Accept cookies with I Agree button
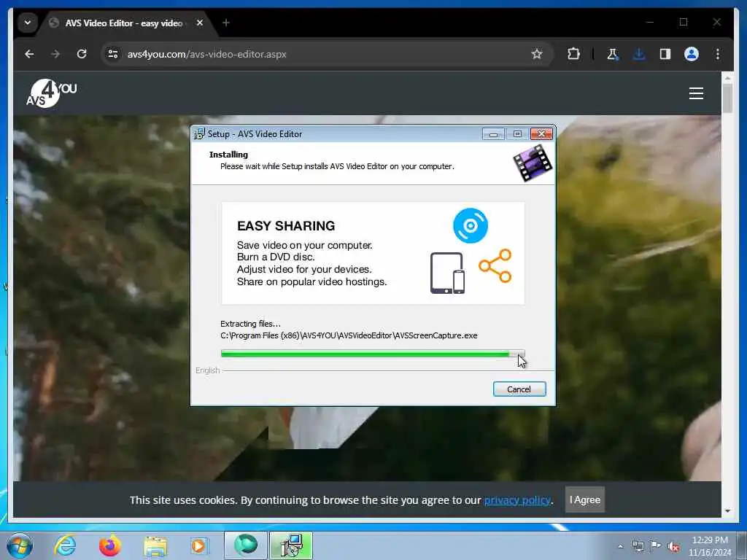 (584, 499)
